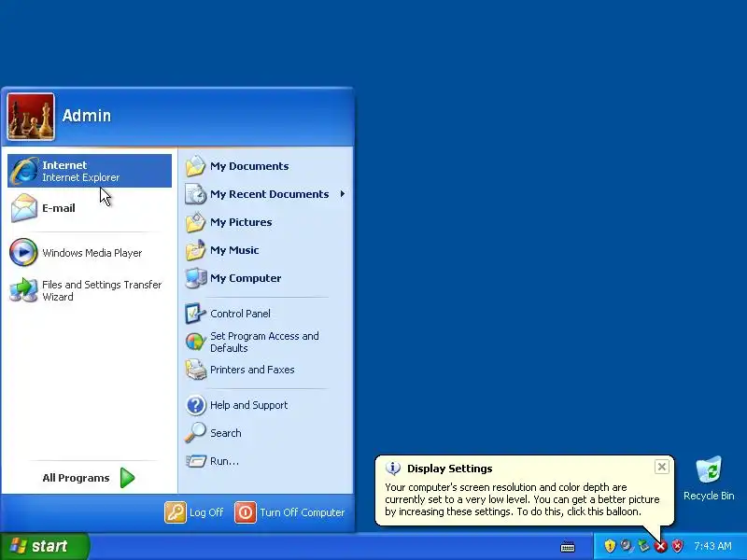Viewport: 747px width, 560px height.
Task: Click the Display Settings balloon message text
Action: coord(522,499)
